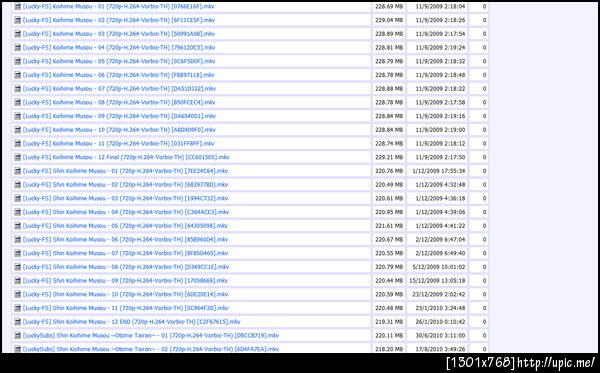The image size is (600, 373).
Task: Click the file icon beside Koihime Musou - 12 Final
Action: pyautogui.click(x=18, y=157)
